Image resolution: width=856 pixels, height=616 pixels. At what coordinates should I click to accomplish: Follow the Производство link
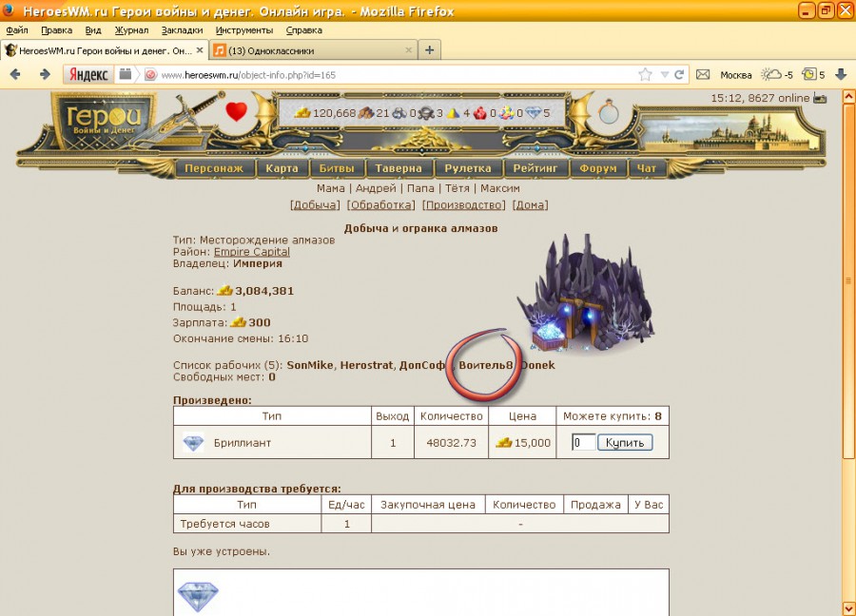[x=463, y=204]
